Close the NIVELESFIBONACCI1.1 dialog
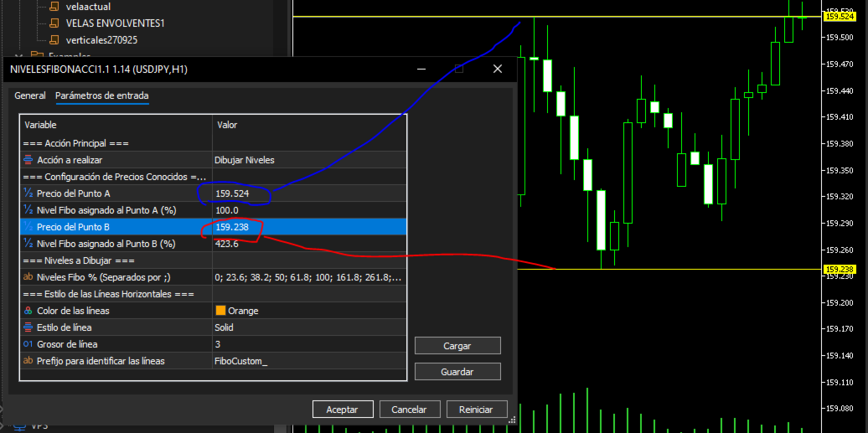Image resolution: width=868 pixels, height=433 pixels. 497,69
